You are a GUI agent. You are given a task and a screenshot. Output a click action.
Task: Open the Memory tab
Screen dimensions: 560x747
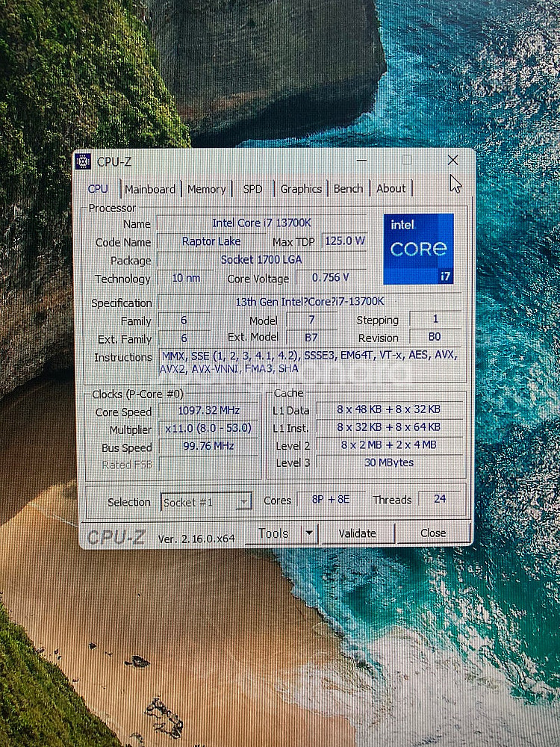coord(206,189)
